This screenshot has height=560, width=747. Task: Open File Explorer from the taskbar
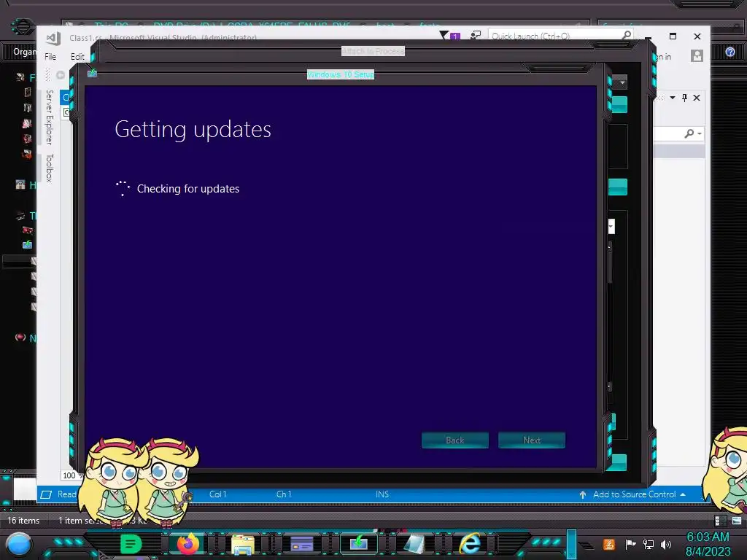243,545
